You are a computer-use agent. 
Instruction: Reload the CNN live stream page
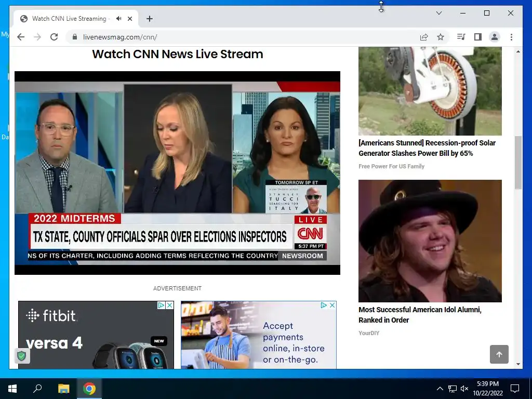[x=54, y=37]
